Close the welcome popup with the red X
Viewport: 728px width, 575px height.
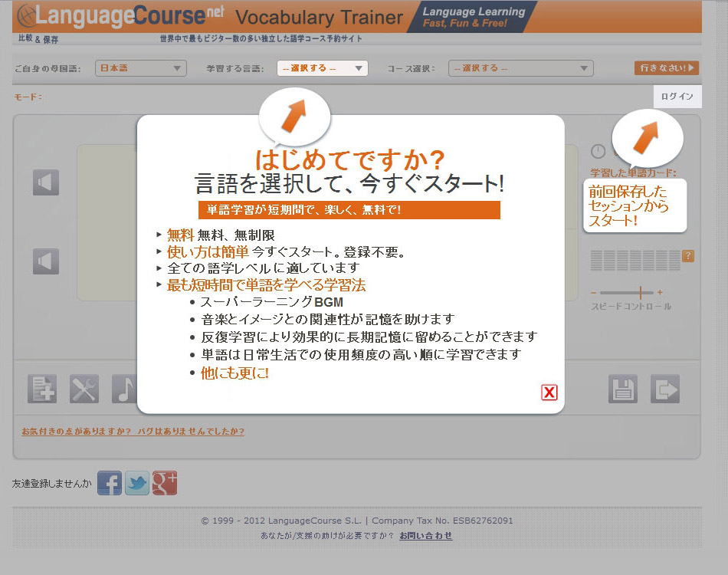coord(549,393)
